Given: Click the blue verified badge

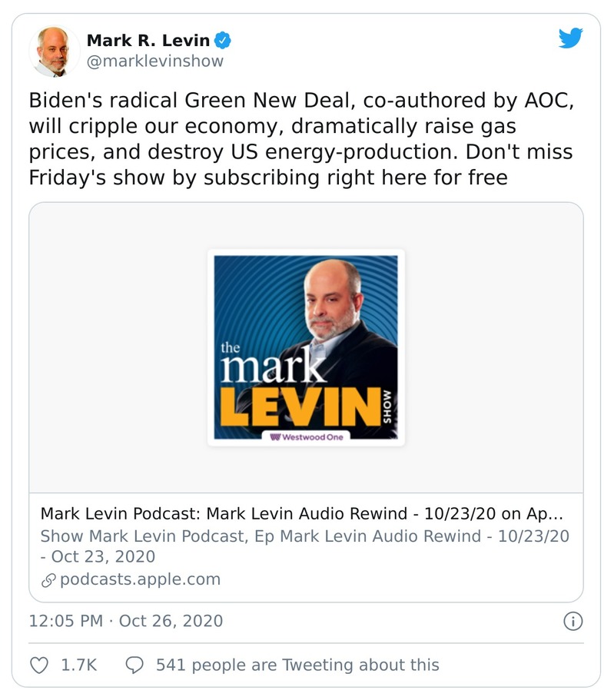Looking at the screenshot, I should (224, 40).
